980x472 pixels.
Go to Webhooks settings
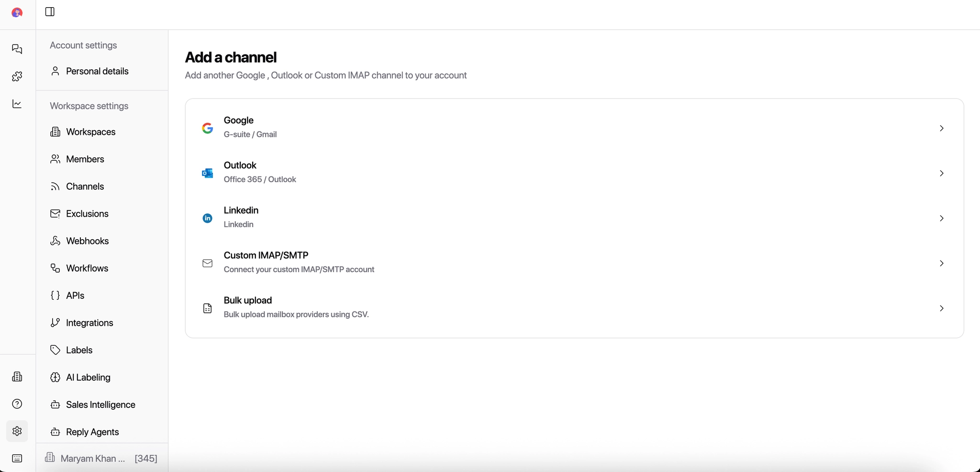click(87, 241)
